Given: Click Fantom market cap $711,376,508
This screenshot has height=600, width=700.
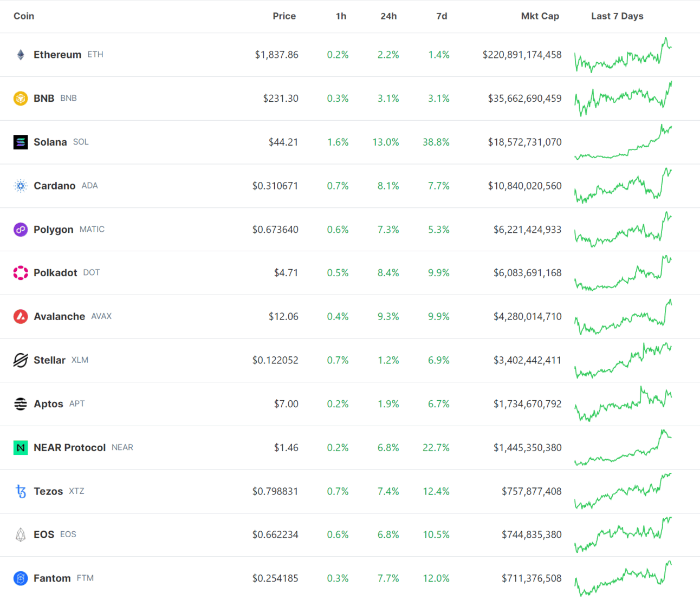Looking at the screenshot, I should [x=532, y=578].
